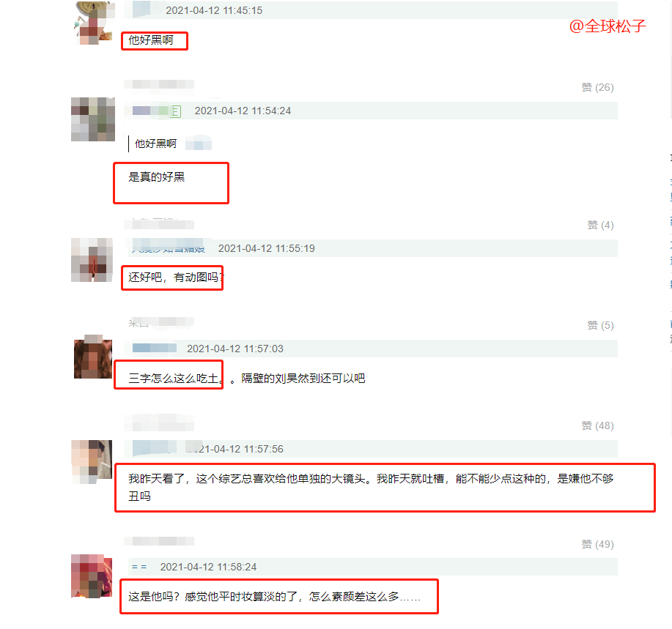This screenshot has width=672, height=629.
Task: Click the avatar beside the 11:54:24 comment
Action: [x=93, y=119]
